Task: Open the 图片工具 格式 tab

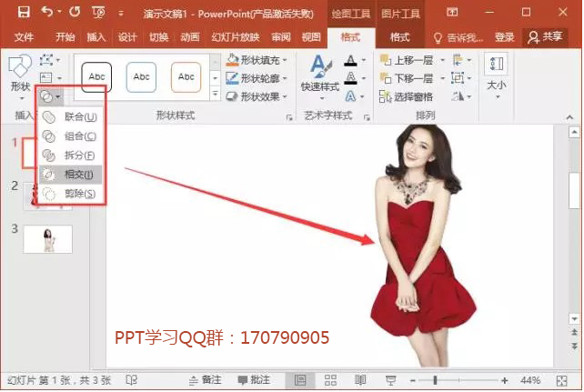Action: tap(400, 37)
